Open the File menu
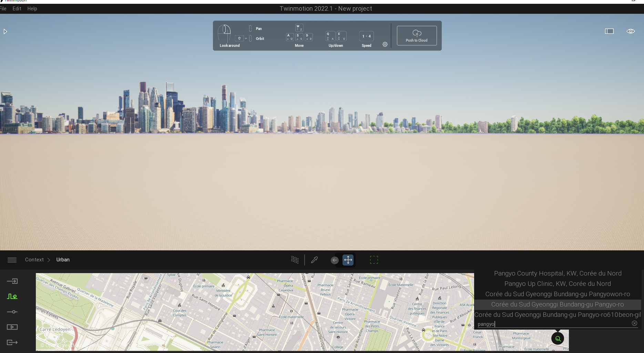This screenshot has height=353, width=644. point(3,9)
